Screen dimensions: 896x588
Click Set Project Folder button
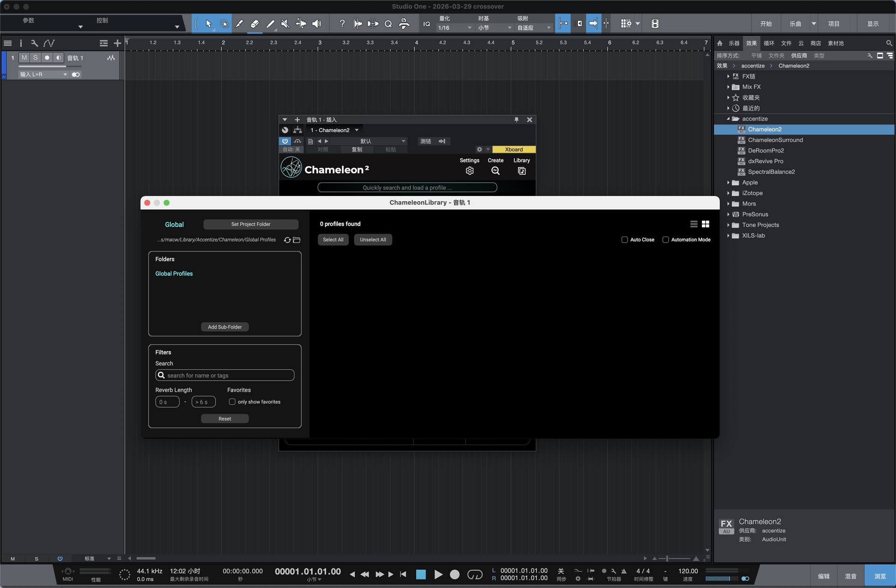coord(251,224)
